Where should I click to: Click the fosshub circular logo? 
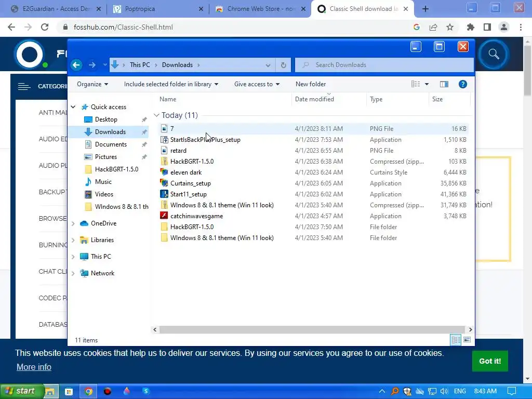tap(30, 54)
